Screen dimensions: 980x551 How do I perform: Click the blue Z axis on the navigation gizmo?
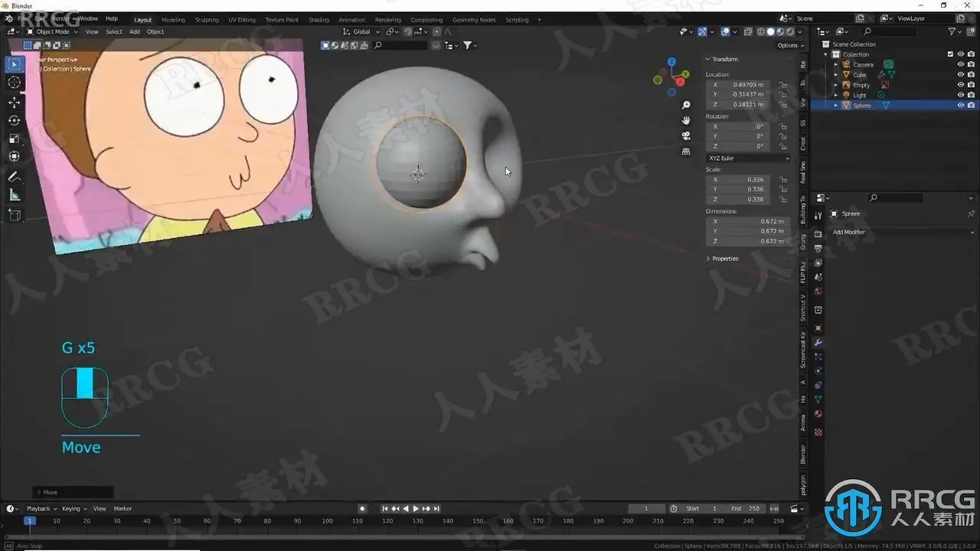coord(671,62)
